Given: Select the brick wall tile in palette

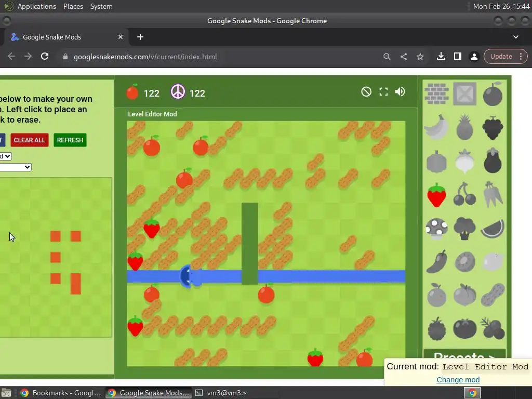Looking at the screenshot, I should [x=436, y=94].
